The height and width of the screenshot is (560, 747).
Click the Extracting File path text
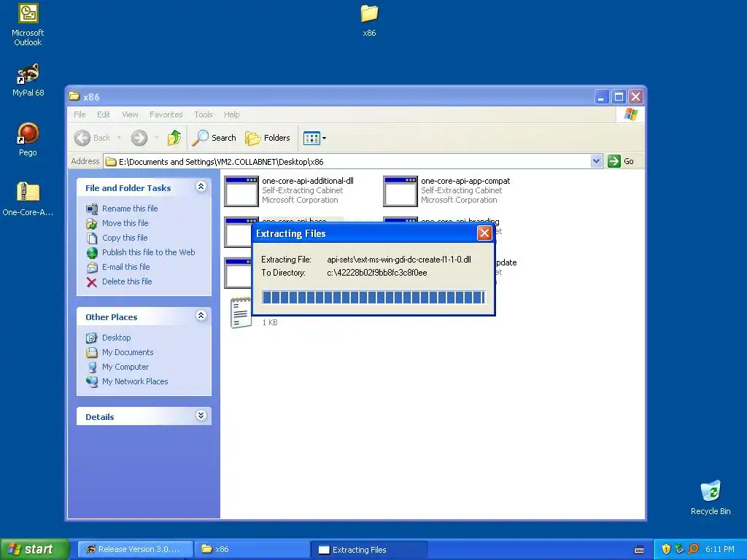[399, 260]
